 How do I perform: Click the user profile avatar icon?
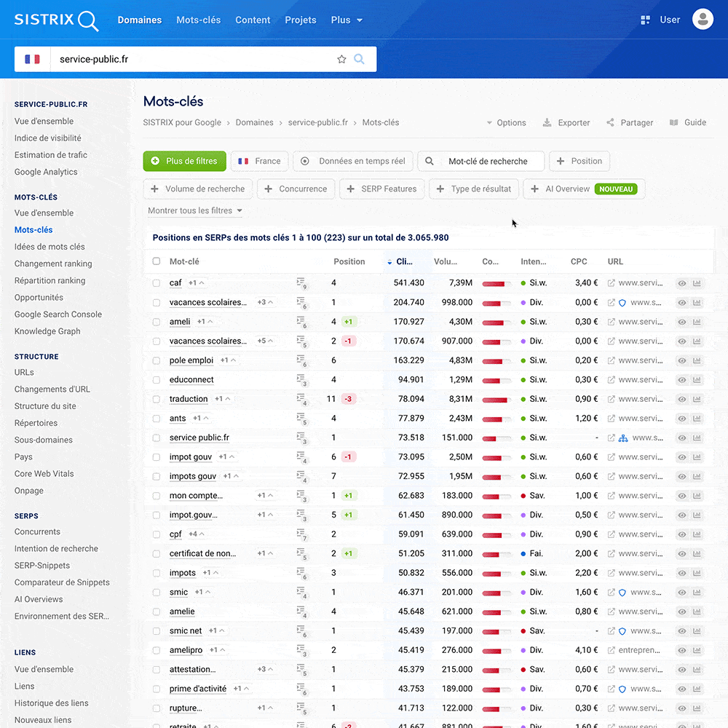click(x=703, y=20)
